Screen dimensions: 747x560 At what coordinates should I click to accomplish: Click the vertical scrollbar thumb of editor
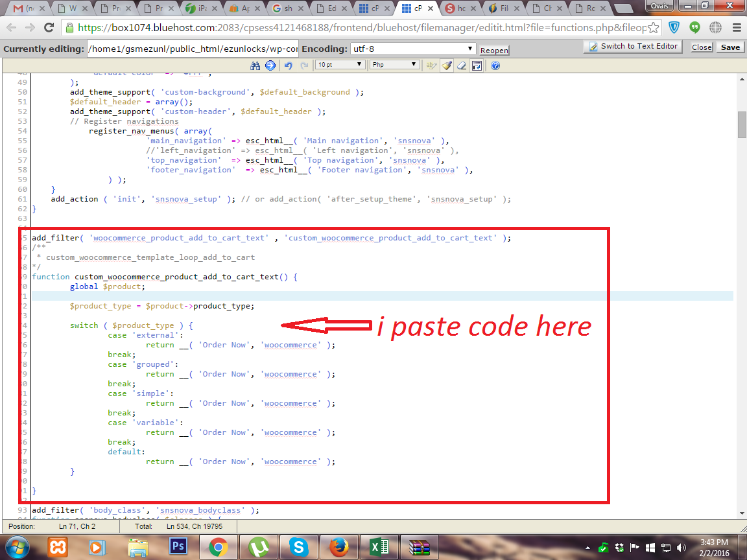click(741, 124)
